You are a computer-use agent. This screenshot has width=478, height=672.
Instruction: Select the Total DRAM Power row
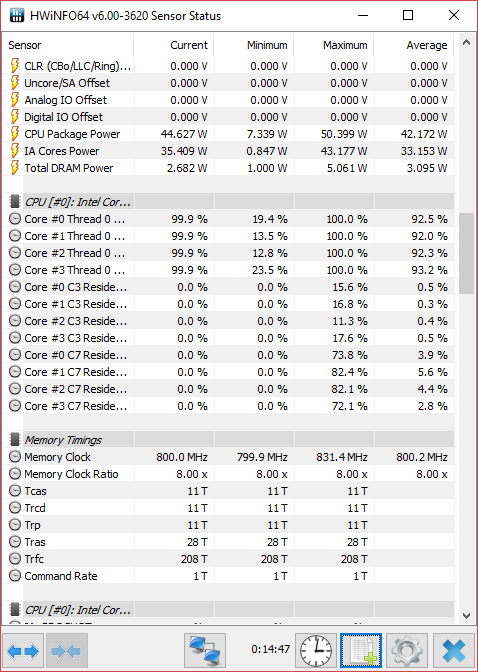click(230, 168)
